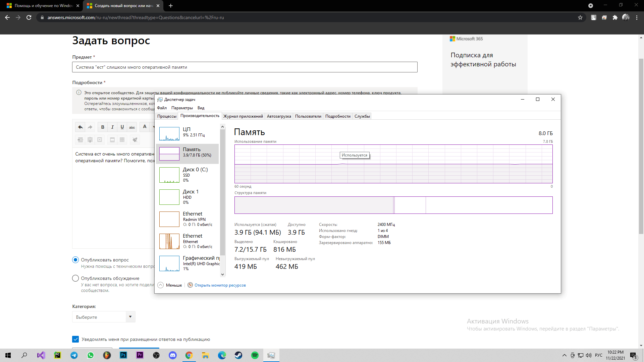The image size is (644, 362).
Task: Click the redo arrow in the editor toolbar
Action: pos(90,127)
